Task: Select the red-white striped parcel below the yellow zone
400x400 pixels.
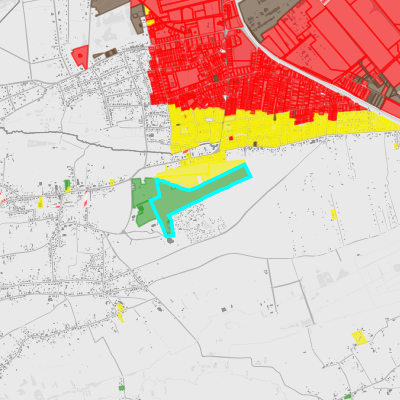Action: pyautogui.click(x=186, y=152)
